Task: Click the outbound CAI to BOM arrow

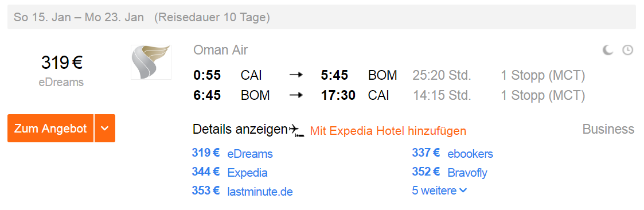Action: pos(296,75)
